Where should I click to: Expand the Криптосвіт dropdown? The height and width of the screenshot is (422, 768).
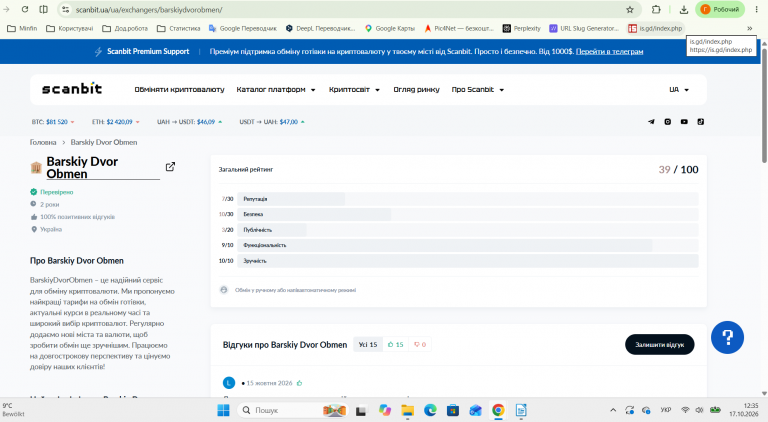(354, 90)
